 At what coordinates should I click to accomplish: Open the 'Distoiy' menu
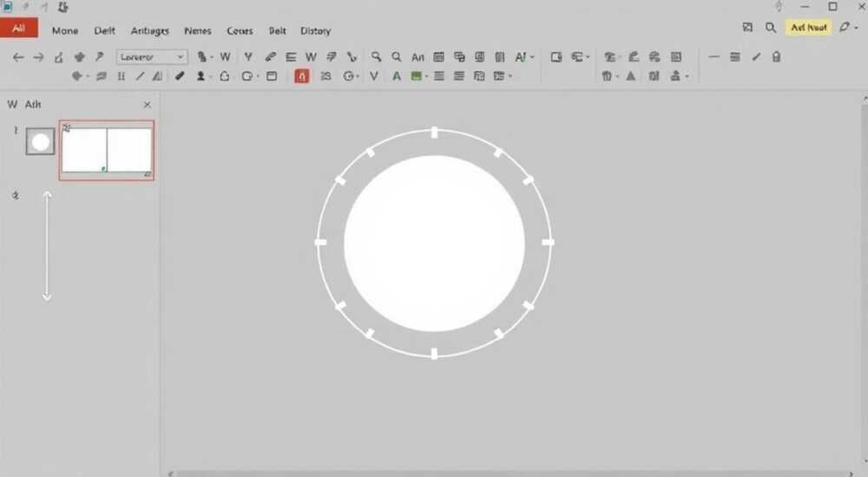coord(316,31)
